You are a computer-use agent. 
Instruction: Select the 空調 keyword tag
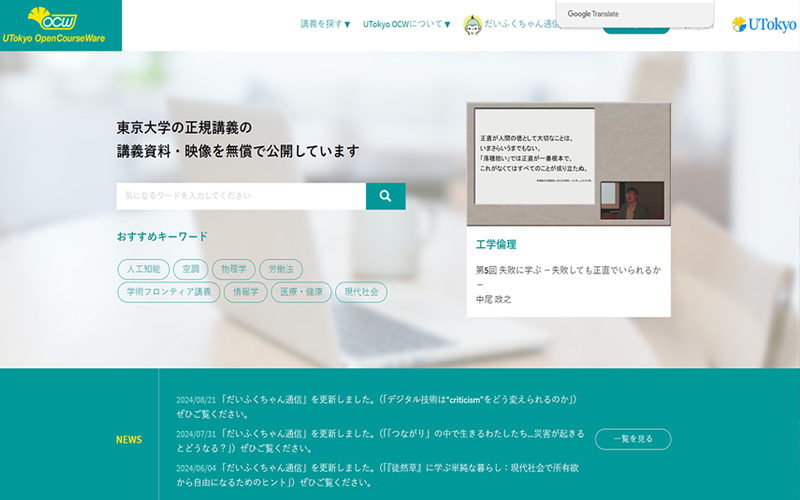click(191, 269)
